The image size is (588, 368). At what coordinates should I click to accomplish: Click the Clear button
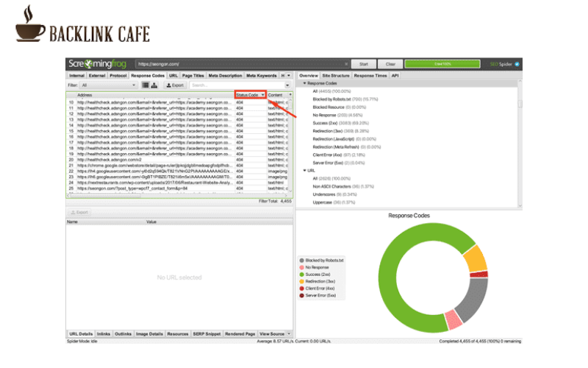coord(390,64)
